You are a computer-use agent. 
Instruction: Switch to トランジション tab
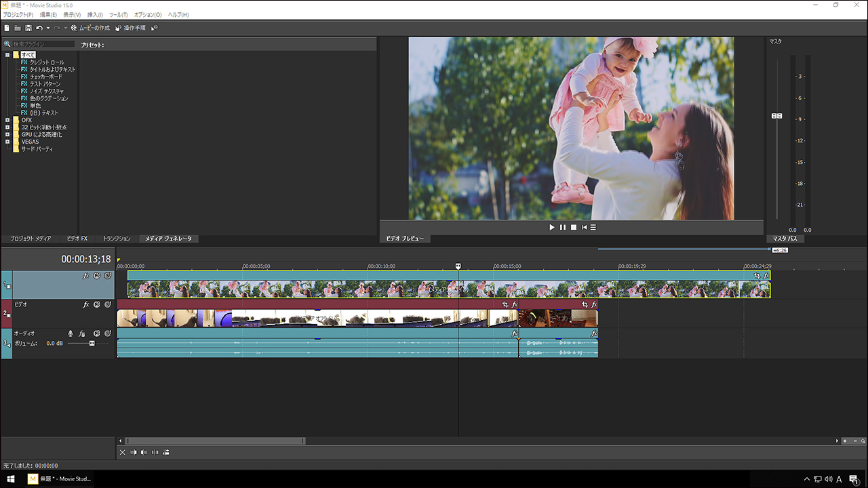(x=117, y=239)
